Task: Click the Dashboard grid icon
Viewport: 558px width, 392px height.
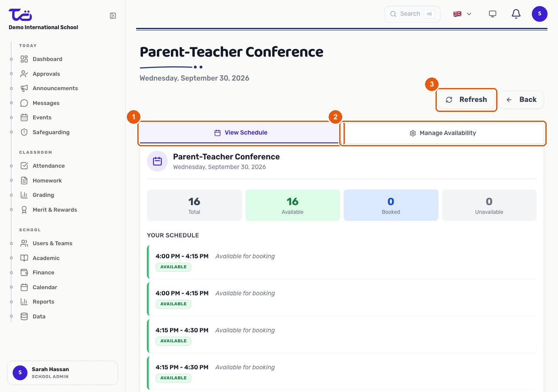Action: (24, 59)
